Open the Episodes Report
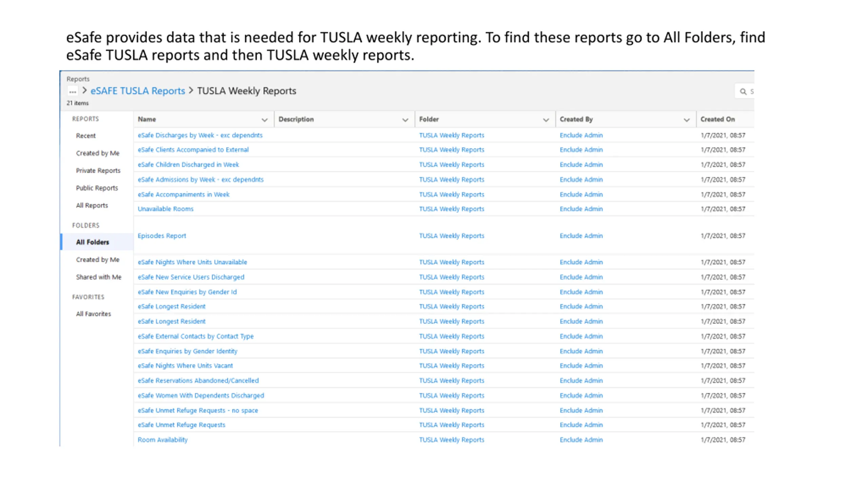The width and height of the screenshot is (868, 488). coord(162,236)
